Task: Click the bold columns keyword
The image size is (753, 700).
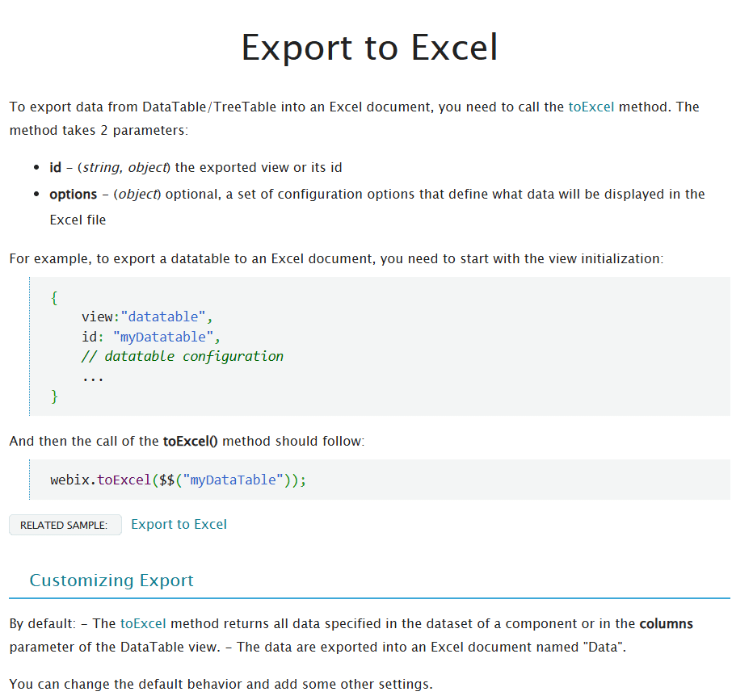Action: tap(670, 623)
